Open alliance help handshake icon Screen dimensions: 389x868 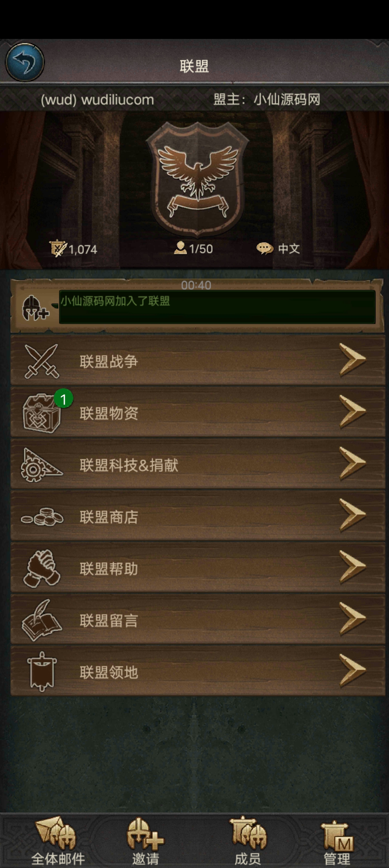click(x=41, y=568)
